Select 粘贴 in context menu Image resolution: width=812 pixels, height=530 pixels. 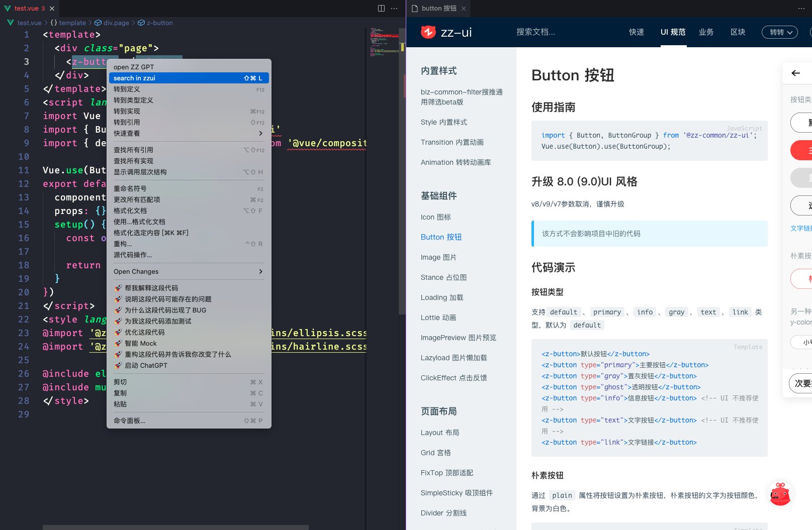pyautogui.click(x=189, y=404)
